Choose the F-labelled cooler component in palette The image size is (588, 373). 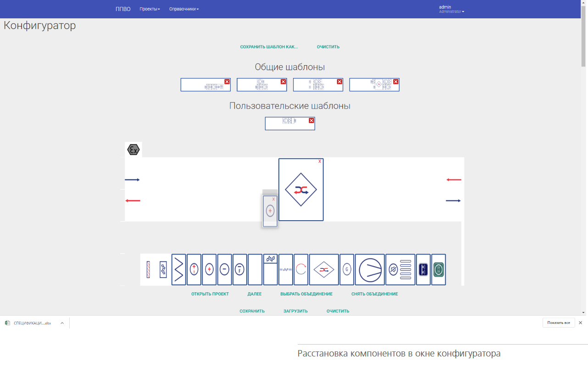240,270
